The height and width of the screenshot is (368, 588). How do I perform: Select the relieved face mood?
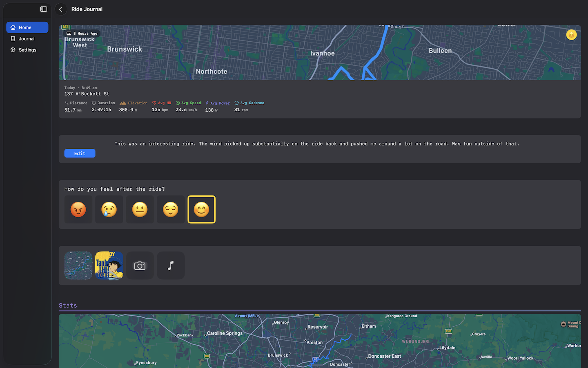(x=171, y=209)
